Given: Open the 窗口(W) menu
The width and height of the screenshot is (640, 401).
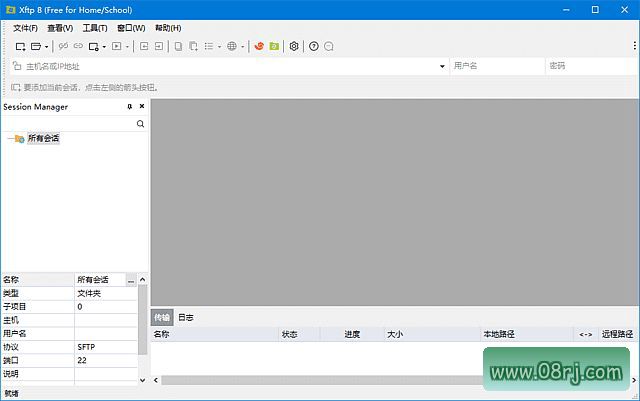Looking at the screenshot, I should (x=131, y=28).
